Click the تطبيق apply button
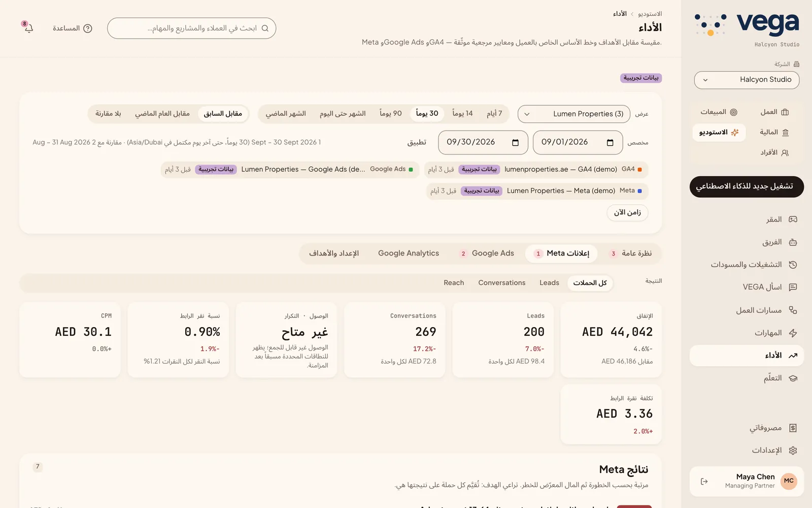Viewport: 812px width, 508px height. click(417, 142)
